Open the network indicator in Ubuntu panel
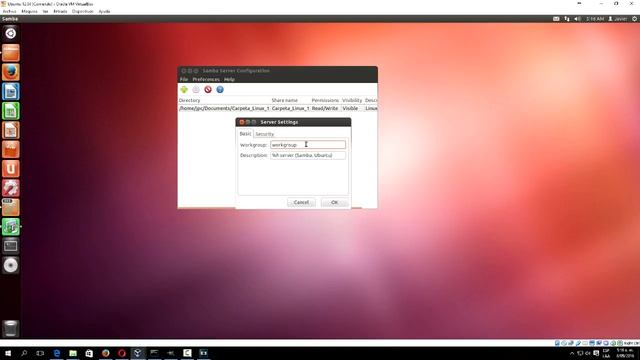 point(567,19)
